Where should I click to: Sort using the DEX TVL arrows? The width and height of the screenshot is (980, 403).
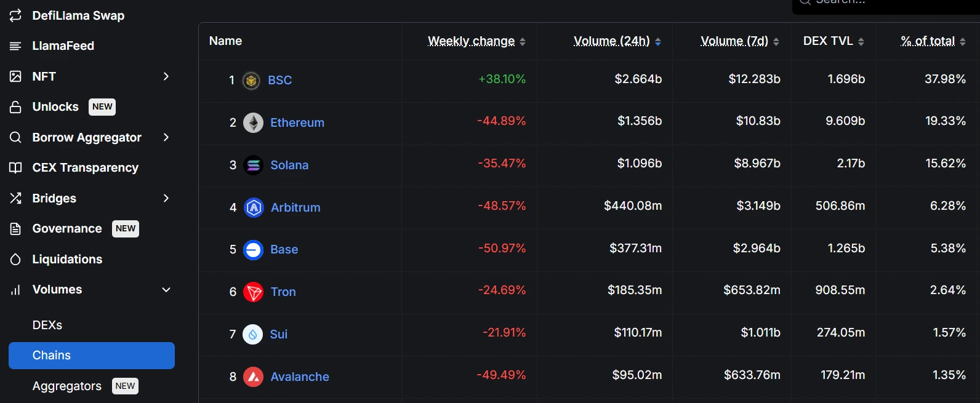point(861,42)
